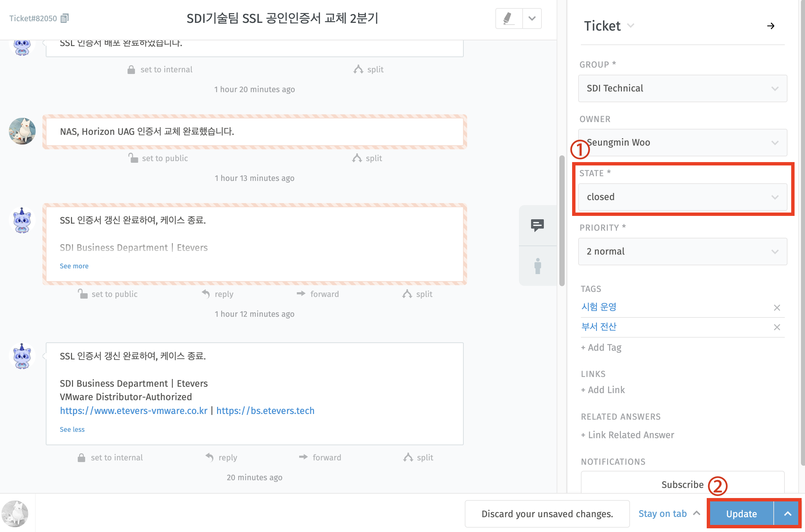Click Add Tag input
The width and height of the screenshot is (805, 532).
click(x=601, y=348)
